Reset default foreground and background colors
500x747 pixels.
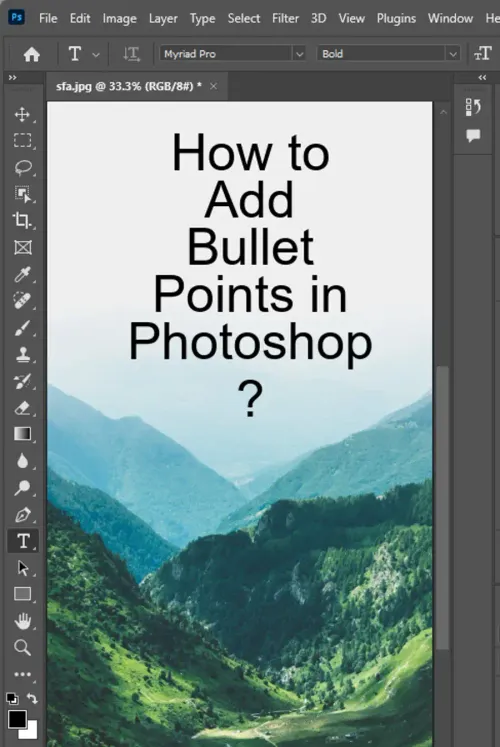[12, 698]
